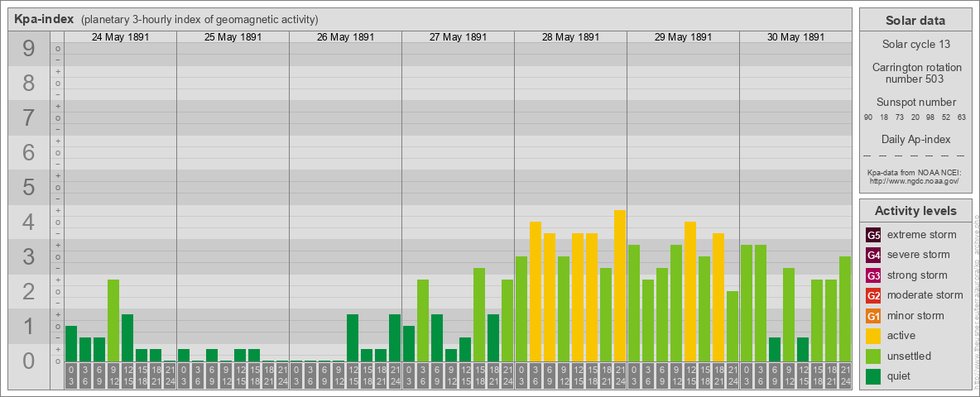Image resolution: width=980 pixels, height=397 pixels.
Task: Click the 26 May 12-15 dark green bar
Action: [353, 337]
